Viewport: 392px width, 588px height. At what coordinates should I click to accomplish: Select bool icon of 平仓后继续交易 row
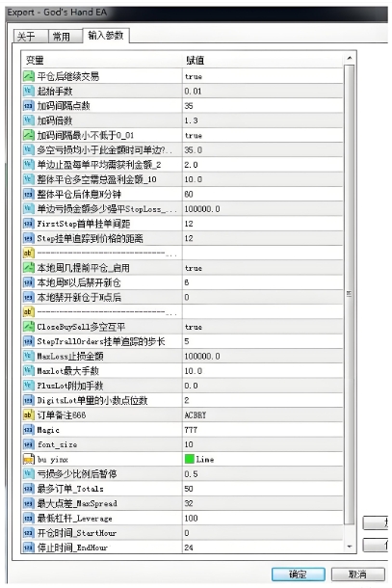pyautogui.click(x=29, y=76)
